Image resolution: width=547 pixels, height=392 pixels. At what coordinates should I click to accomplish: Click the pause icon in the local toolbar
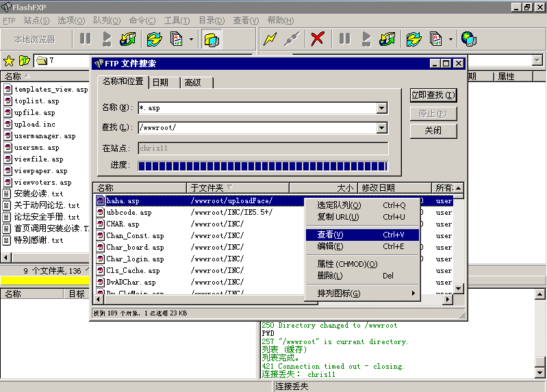point(85,39)
